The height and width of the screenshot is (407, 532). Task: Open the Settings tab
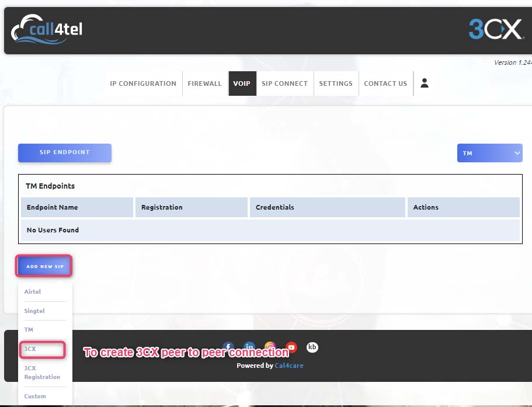coord(336,84)
